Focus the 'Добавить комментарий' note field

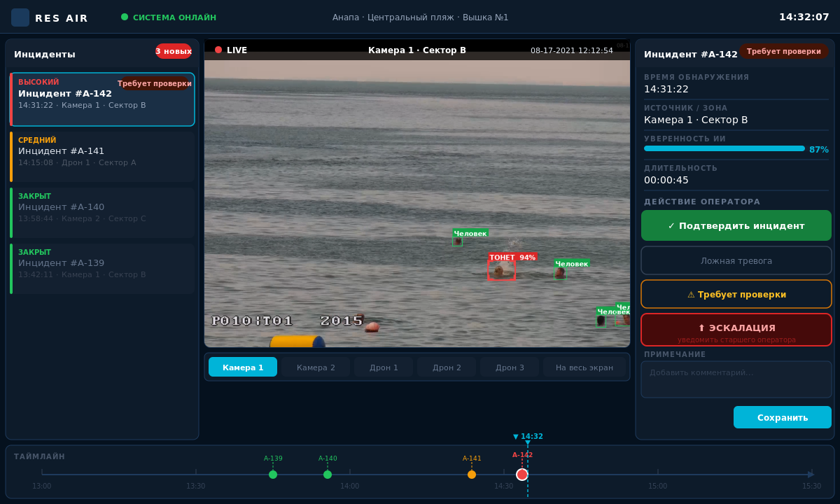tap(736, 379)
